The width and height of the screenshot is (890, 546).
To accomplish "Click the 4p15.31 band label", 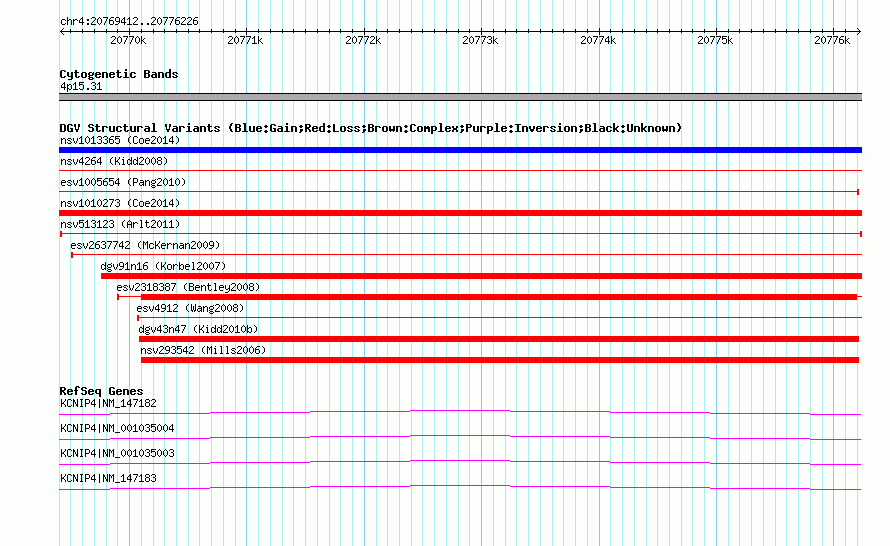I will pyautogui.click(x=81, y=86).
